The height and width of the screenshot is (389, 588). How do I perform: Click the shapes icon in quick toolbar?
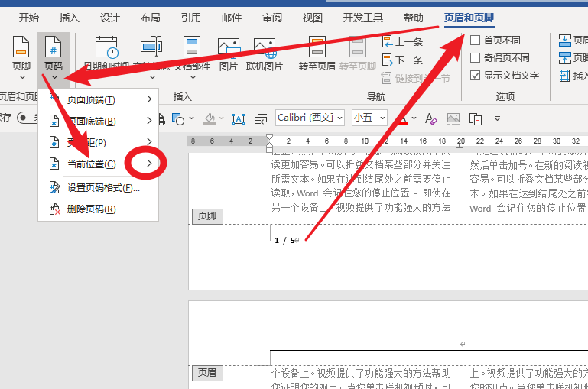pyautogui.click(x=177, y=118)
